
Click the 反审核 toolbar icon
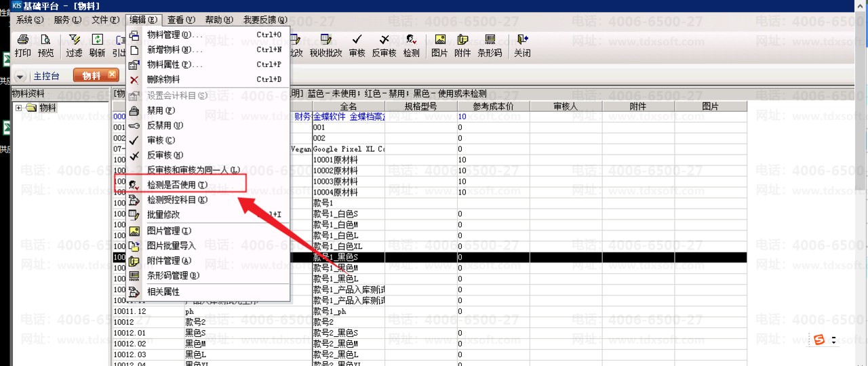pyautogui.click(x=384, y=45)
